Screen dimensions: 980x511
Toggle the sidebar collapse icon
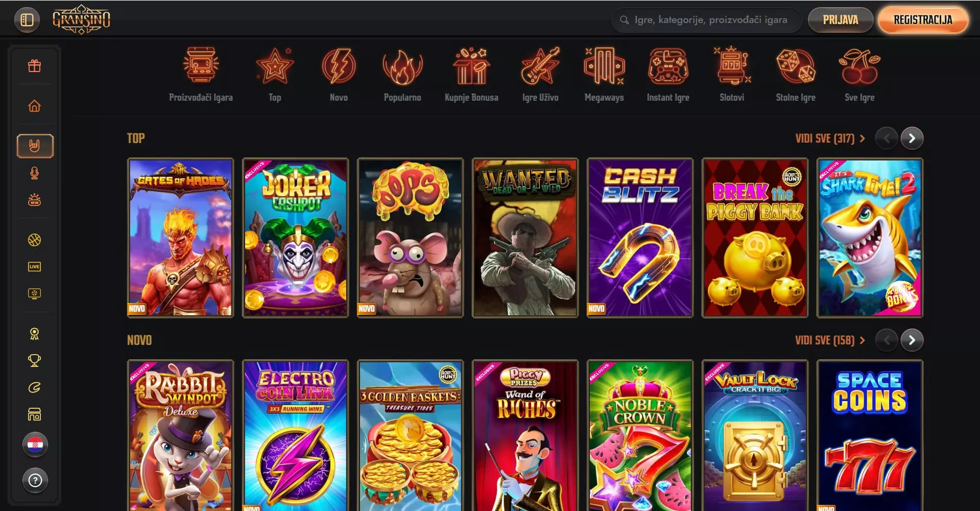point(27,20)
